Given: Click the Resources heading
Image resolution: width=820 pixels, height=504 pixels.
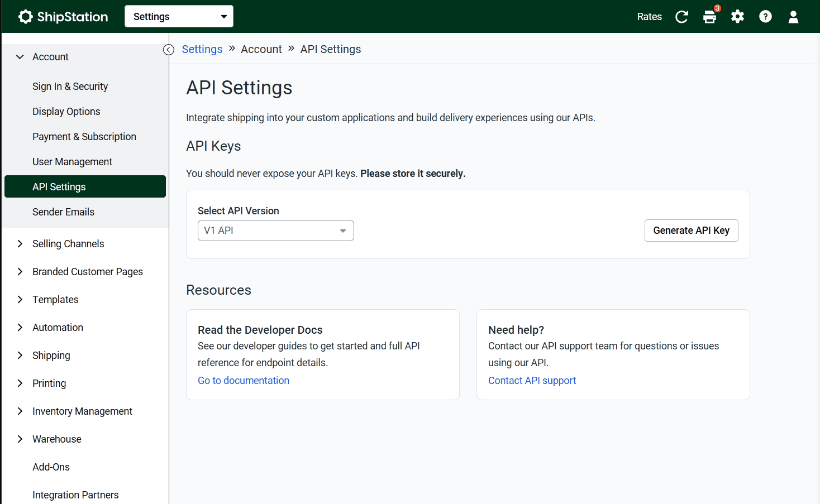Looking at the screenshot, I should pyautogui.click(x=218, y=290).
